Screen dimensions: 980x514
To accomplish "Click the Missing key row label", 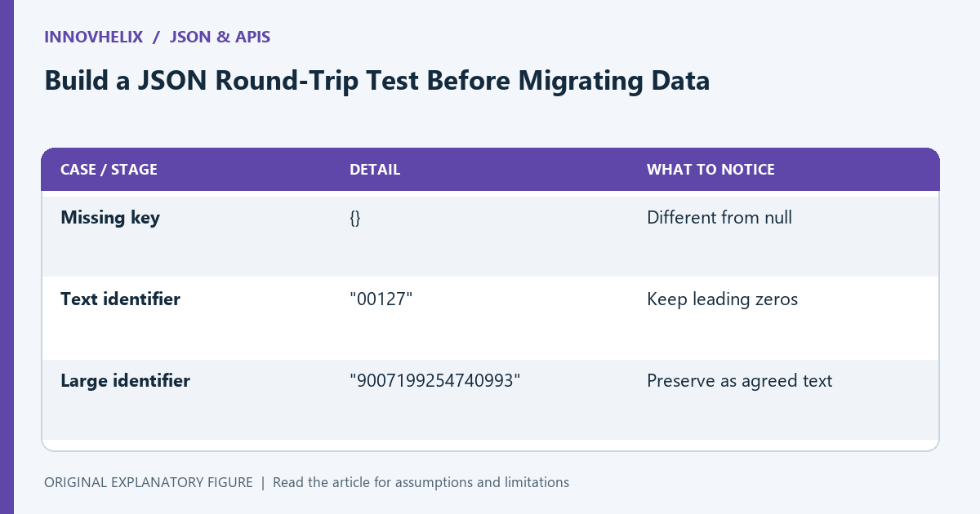I will (110, 218).
